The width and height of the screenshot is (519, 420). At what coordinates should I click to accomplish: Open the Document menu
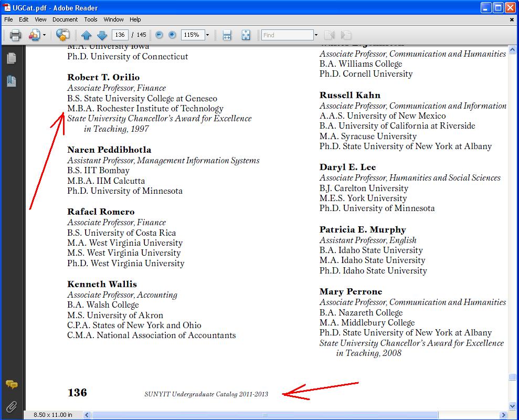point(65,19)
